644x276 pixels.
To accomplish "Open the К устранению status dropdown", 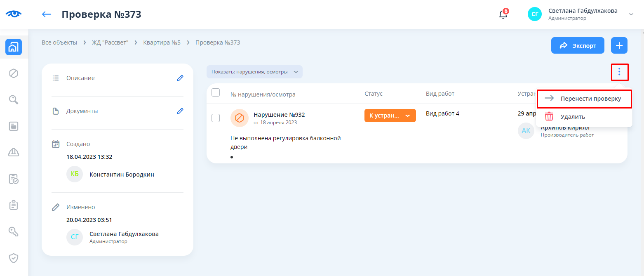I will point(390,116).
